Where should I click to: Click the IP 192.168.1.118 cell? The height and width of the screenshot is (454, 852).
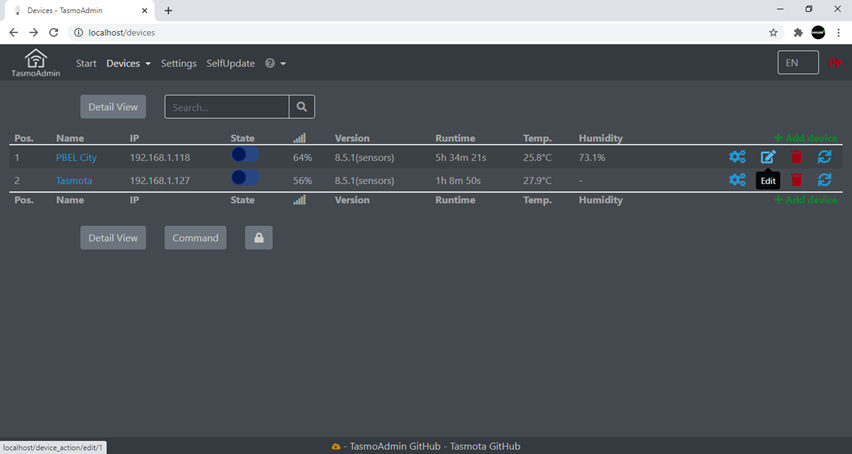click(160, 157)
